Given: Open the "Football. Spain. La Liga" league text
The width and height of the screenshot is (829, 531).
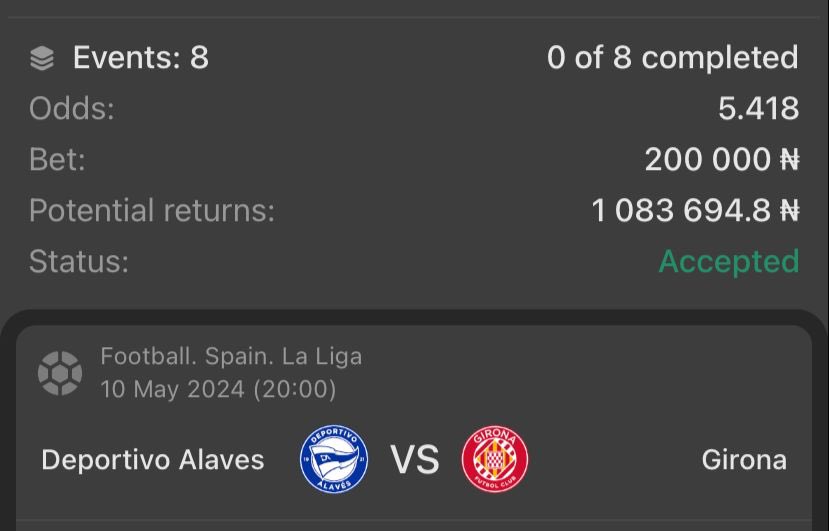Looking at the screenshot, I should click(x=231, y=356).
